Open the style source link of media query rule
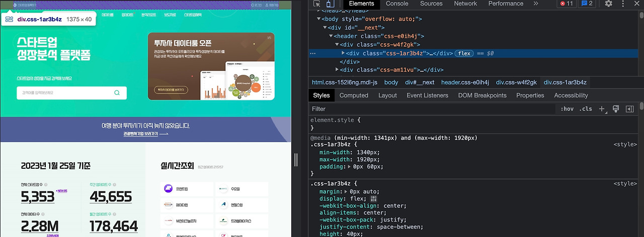The width and height of the screenshot is (644, 237). pyautogui.click(x=625, y=144)
